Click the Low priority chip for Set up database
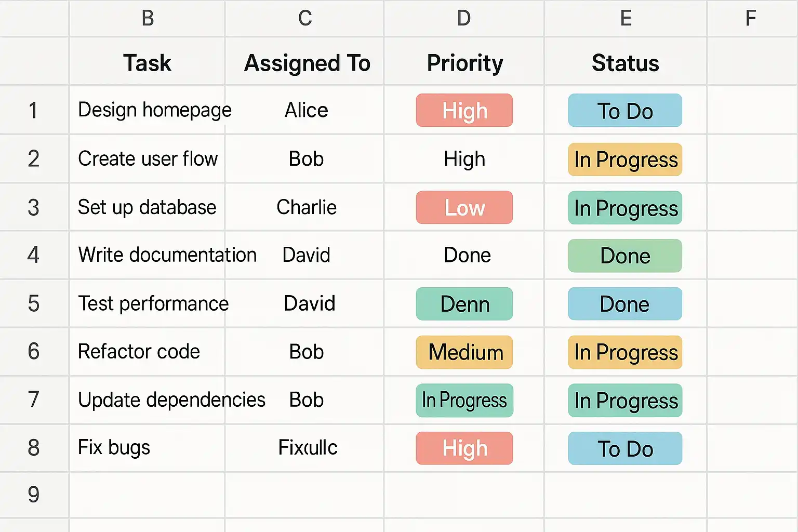798x532 pixels. 464,208
